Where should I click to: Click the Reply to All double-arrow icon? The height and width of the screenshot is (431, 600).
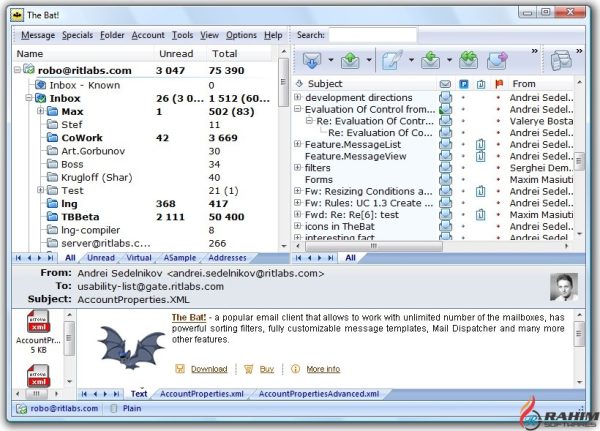pyautogui.click(x=469, y=60)
